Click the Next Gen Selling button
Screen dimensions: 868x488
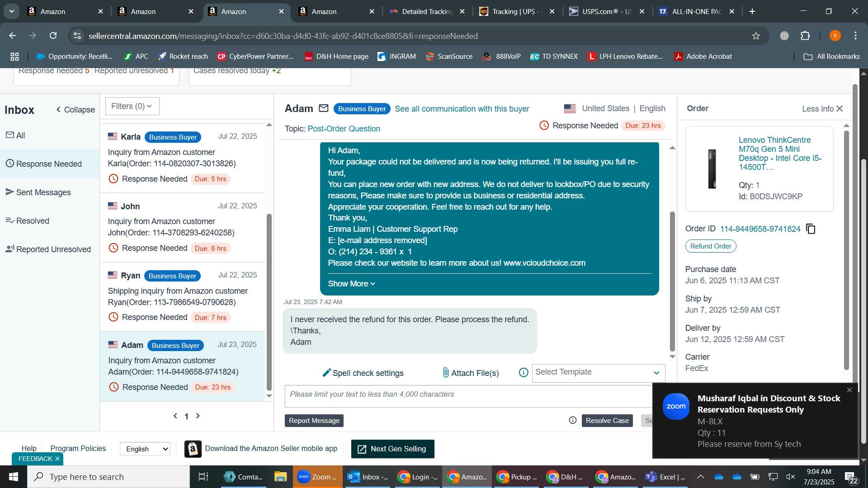coord(393,449)
